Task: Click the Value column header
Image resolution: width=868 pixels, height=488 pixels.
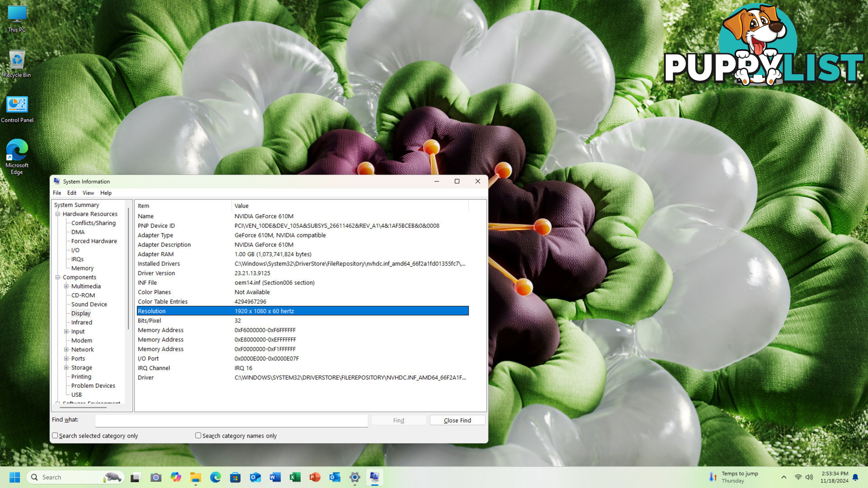Action: [350, 206]
